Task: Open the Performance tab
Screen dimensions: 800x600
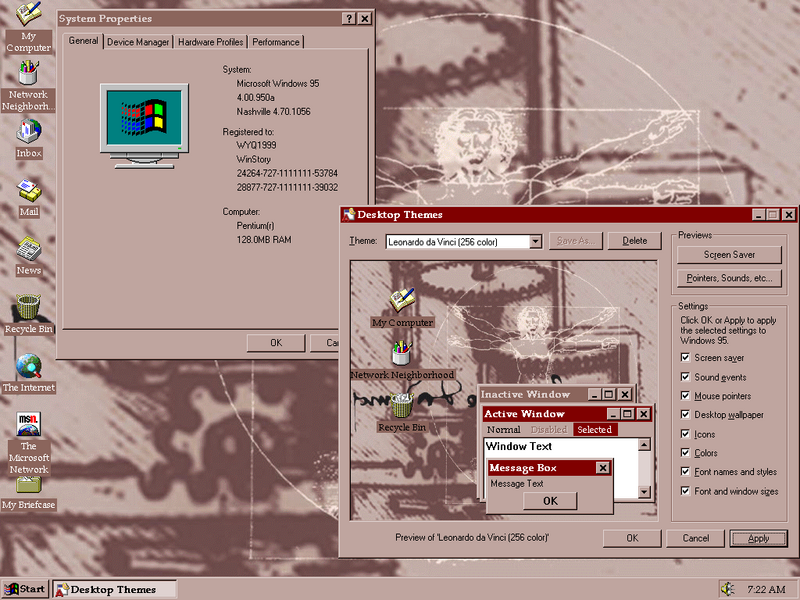Action: click(x=275, y=42)
